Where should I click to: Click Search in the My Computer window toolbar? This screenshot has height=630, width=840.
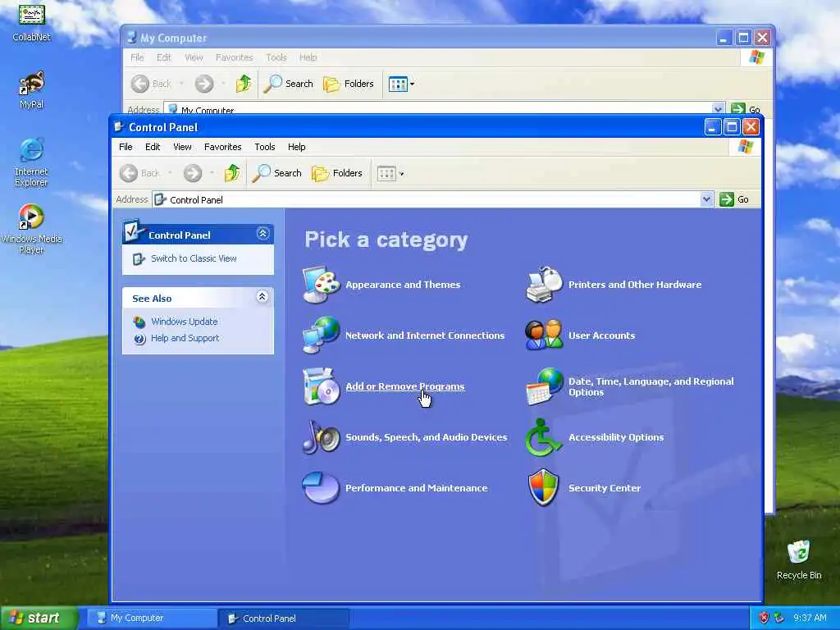pyautogui.click(x=288, y=84)
